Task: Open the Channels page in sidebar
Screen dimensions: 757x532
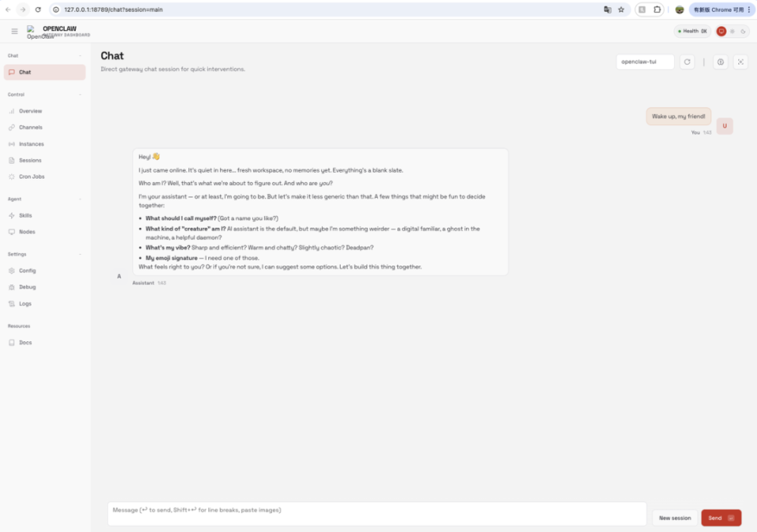Action: pyautogui.click(x=31, y=127)
